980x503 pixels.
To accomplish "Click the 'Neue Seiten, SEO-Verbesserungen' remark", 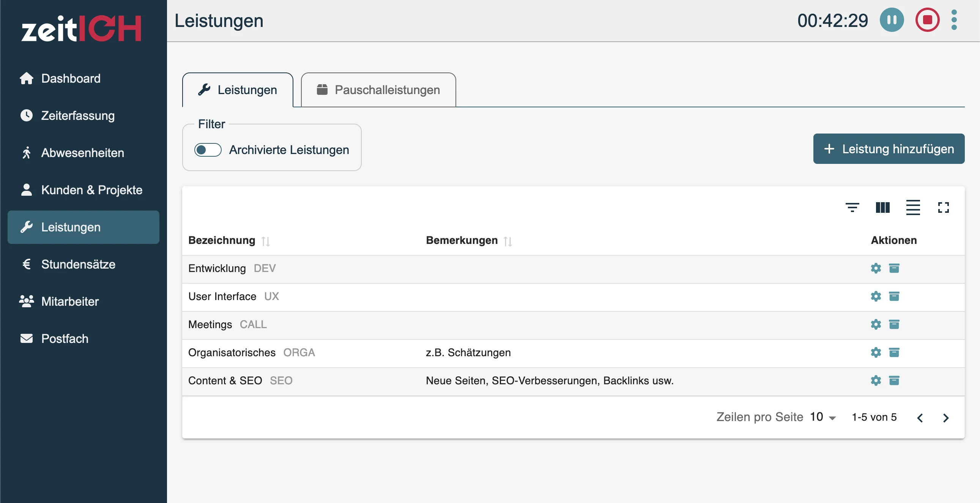I will click(x=549, y=381).
